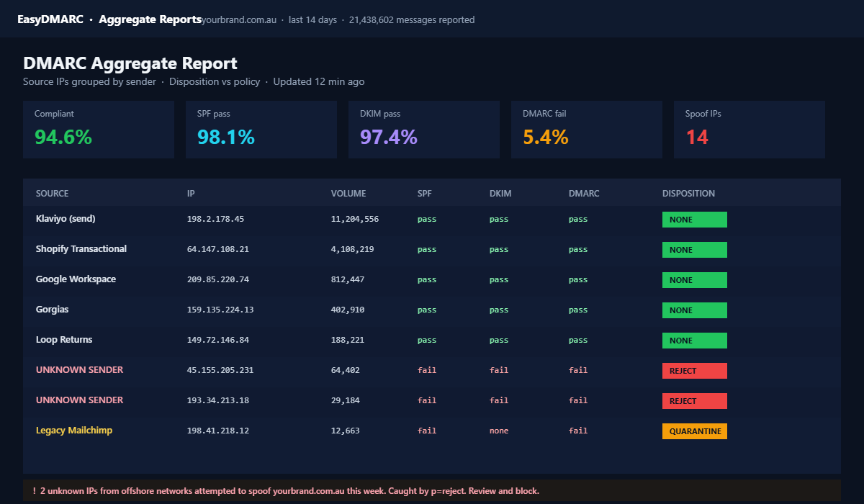Sort by DKIM column header
864x504 pixels.
[x=500, y=194]
